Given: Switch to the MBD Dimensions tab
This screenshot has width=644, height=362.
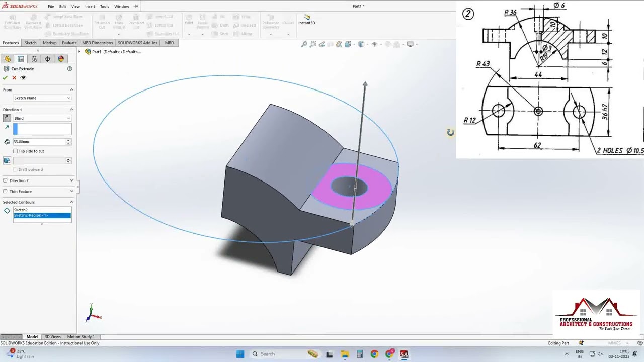Looking at the screenshot, I should pos(98,43).
